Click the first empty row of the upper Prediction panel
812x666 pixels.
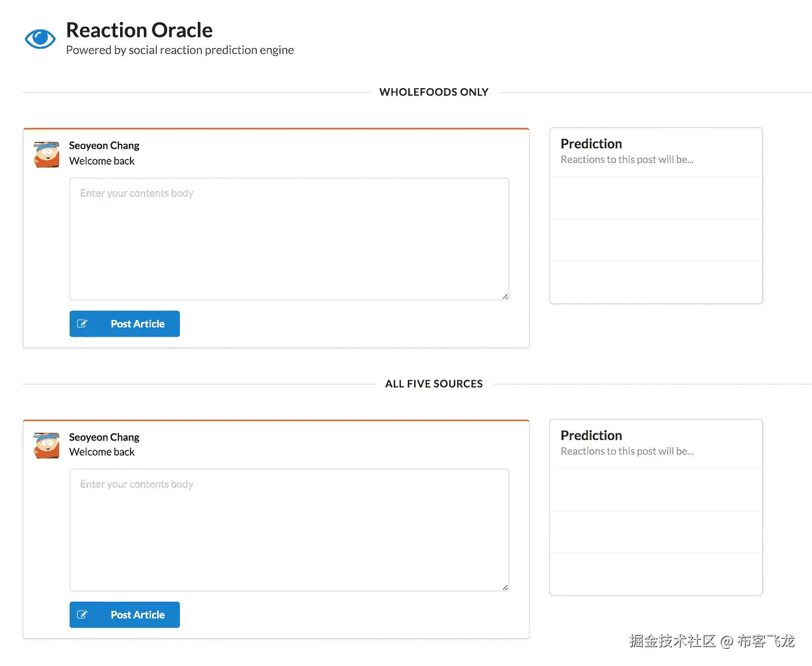pyautogui.click(x=655, y=198)
